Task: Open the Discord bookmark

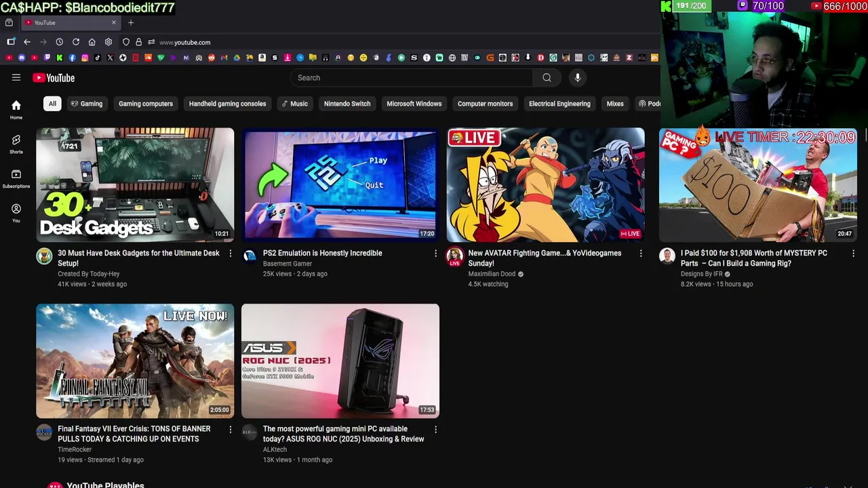Action: coord(22,58)
